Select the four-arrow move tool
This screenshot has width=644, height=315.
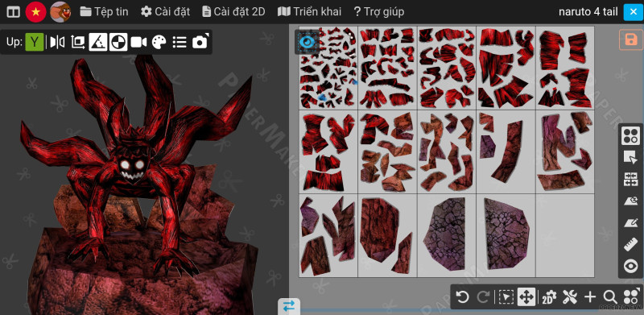[x=526, y=296]
